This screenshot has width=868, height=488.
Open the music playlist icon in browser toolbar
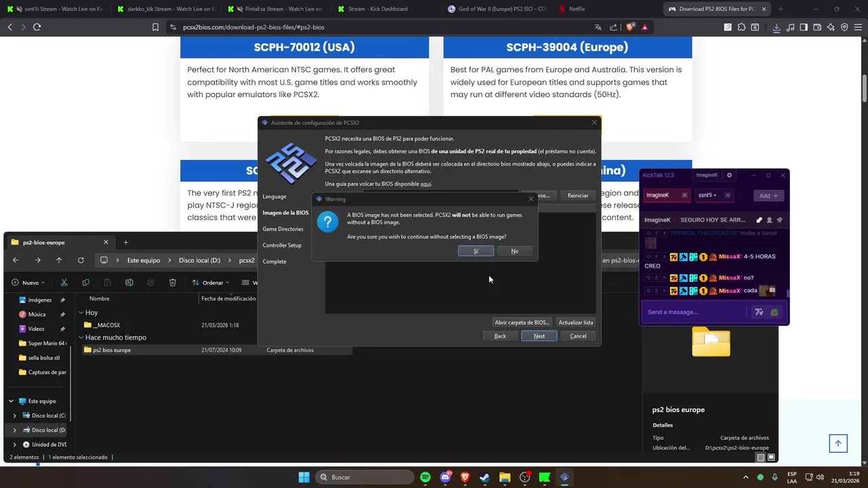click(x=790, y=27)
